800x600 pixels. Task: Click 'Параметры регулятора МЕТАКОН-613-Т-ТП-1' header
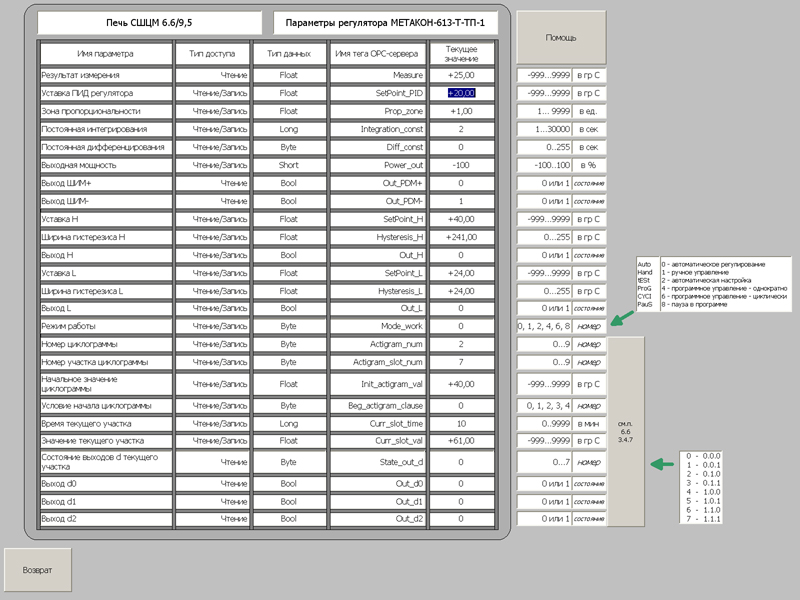click(385, 22)
